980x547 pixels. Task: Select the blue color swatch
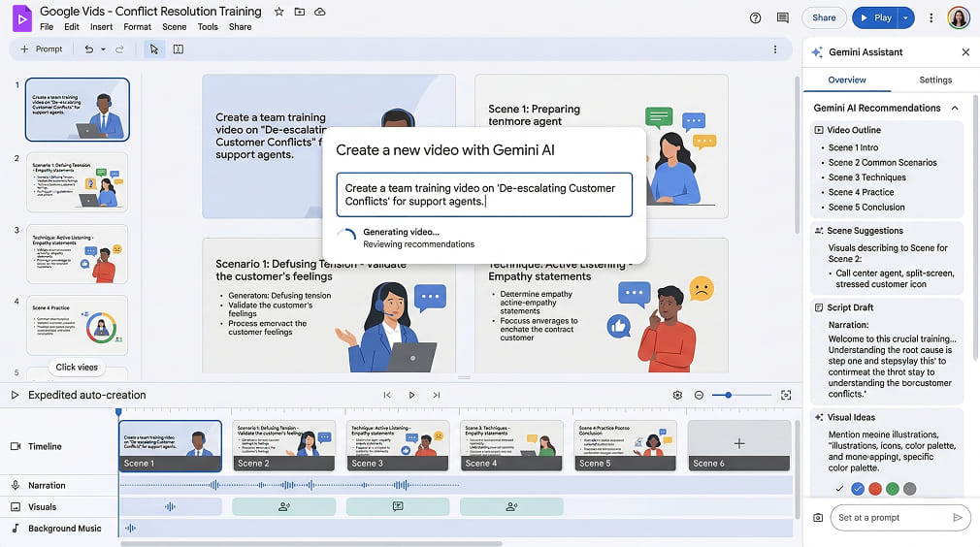(857, 489)
